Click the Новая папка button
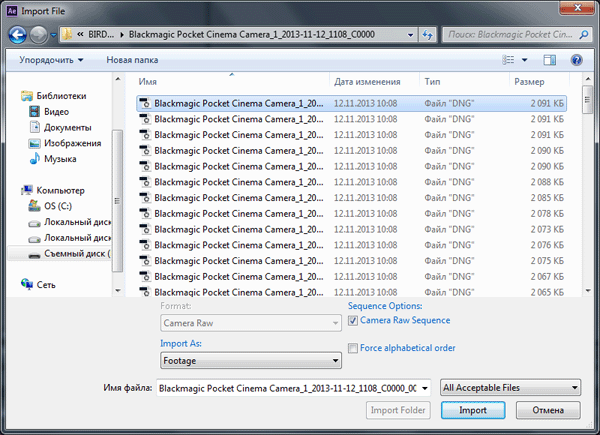Screen dimensions: 600x435 pyautogui.click(x=132, y=60)
